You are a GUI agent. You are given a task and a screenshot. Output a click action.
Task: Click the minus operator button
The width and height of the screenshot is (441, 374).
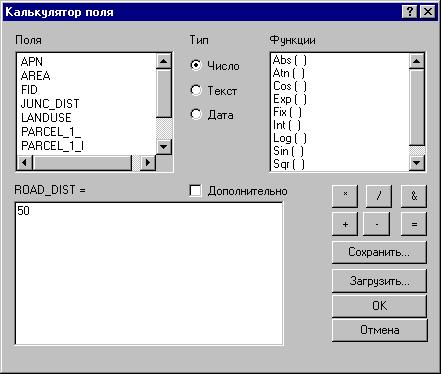(x=377, y=224)
